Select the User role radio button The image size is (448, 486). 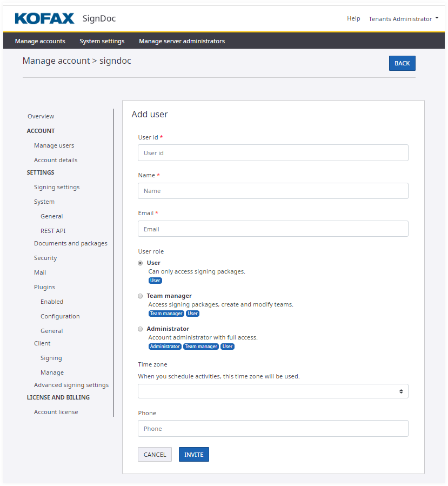(x=141, y=263)
